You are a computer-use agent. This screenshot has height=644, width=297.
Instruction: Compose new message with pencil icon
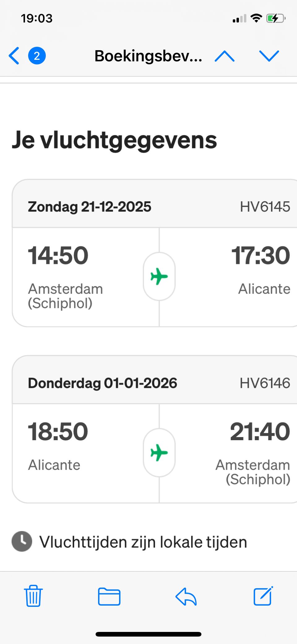click(263, 596)
